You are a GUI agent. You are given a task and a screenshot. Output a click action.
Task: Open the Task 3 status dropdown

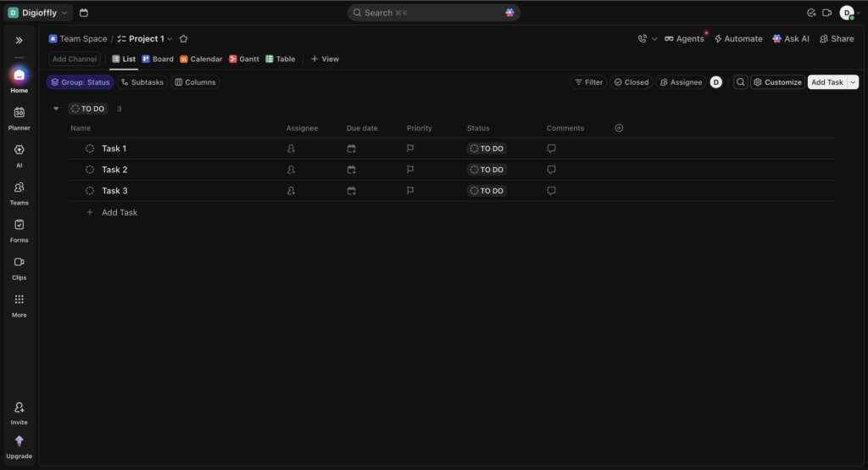[487, 191]
